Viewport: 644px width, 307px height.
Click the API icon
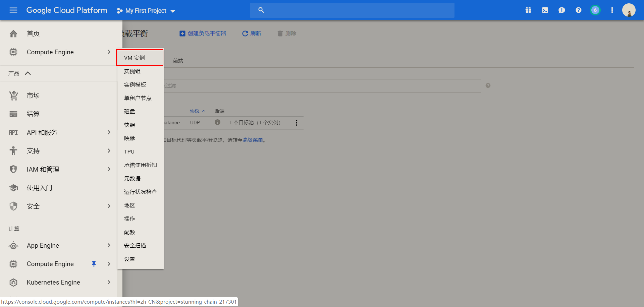(x=13, y=132)
